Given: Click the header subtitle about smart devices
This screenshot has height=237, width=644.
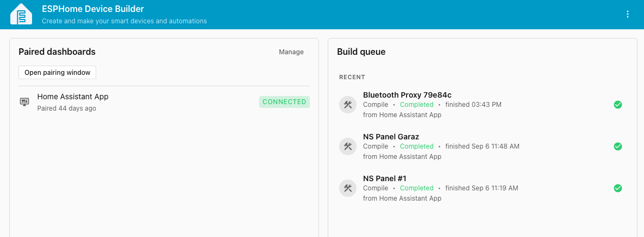Looking at the screenshot, I should coord(124,21).
